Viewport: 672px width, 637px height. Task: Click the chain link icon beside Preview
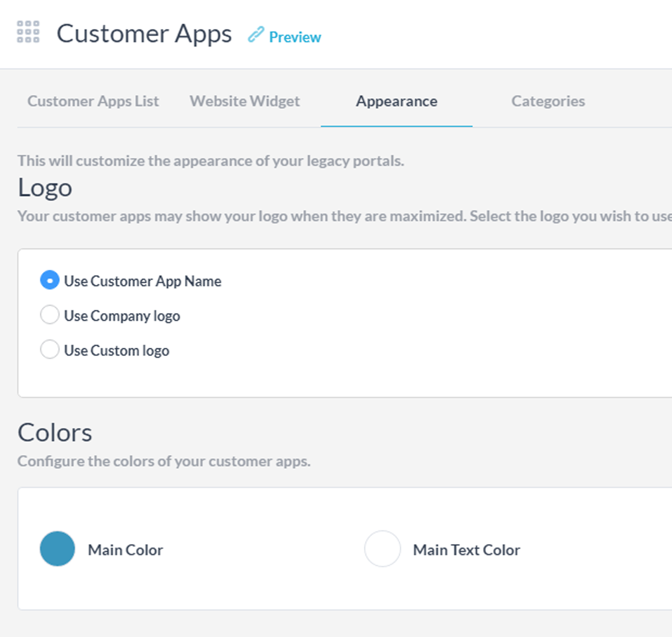click(256, 34)
